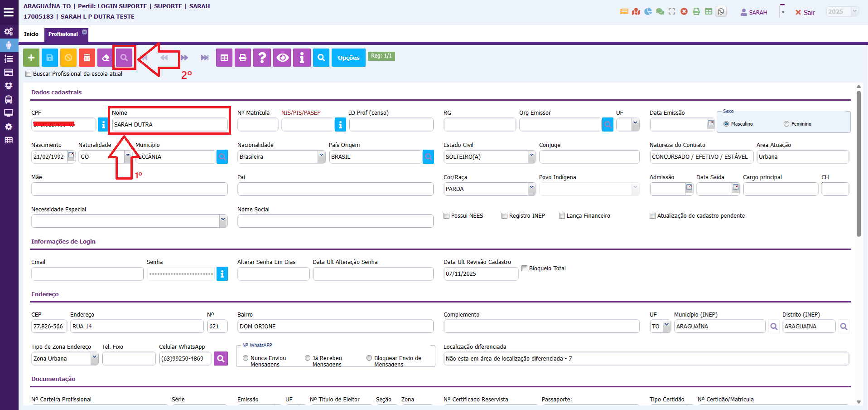
Task: Click the Opções button
Action: (348, 58)
